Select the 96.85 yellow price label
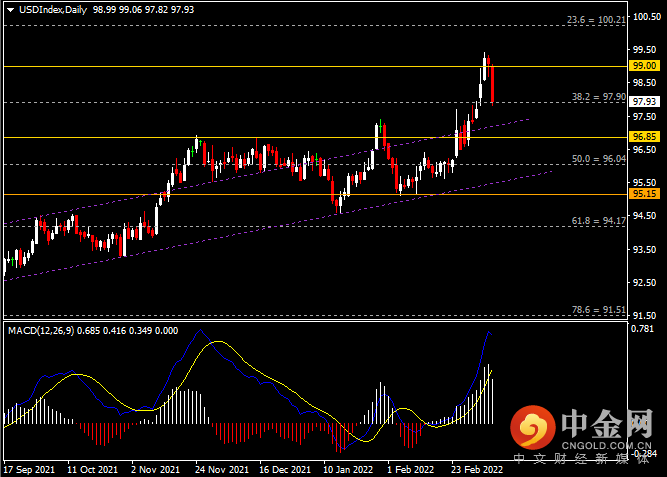 (x=644, y=137)
